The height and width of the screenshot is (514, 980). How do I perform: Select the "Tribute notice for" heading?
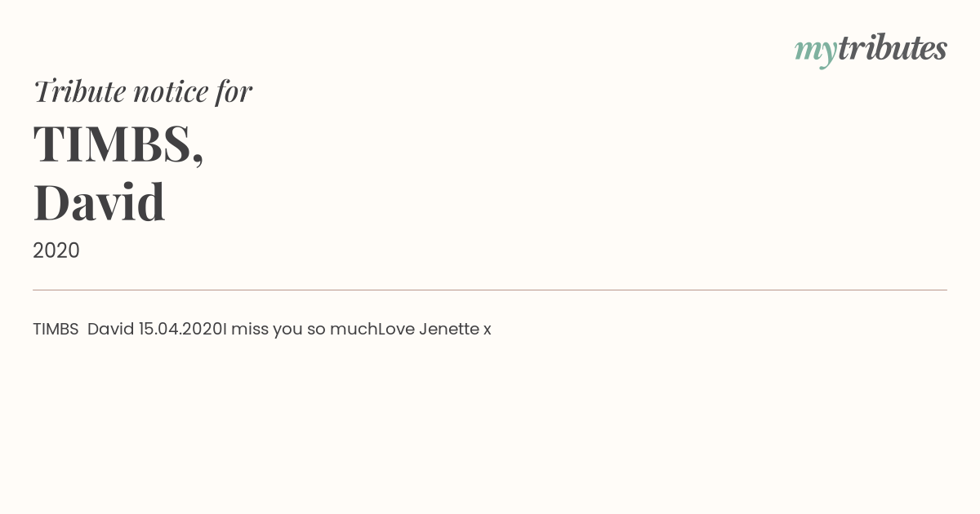point(143,91)
